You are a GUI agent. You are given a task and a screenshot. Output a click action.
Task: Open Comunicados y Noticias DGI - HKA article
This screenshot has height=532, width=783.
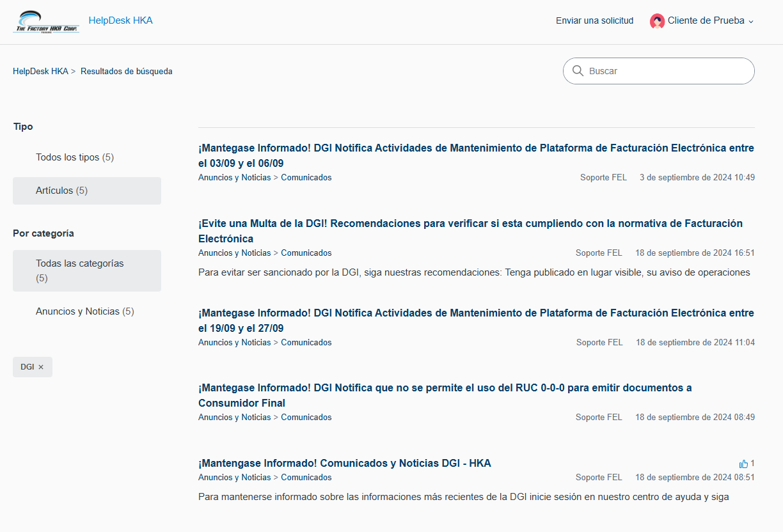click(344, 463)
